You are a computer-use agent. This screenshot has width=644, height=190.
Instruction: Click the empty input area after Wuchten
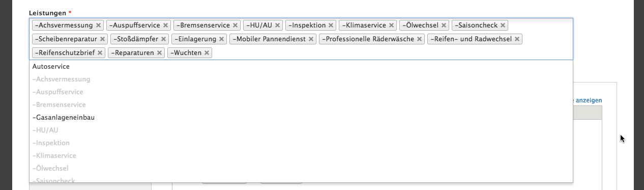coord(392,52)
